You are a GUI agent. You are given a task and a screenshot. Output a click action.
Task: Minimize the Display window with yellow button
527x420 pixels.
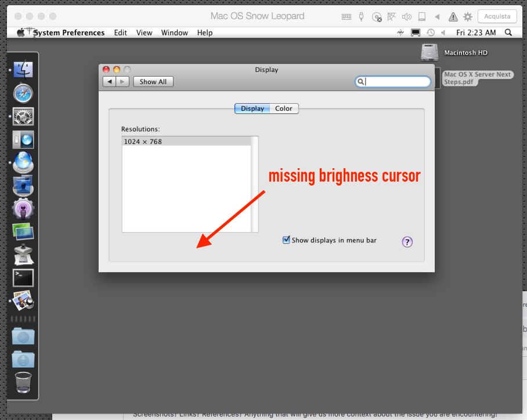pos(117,70)
